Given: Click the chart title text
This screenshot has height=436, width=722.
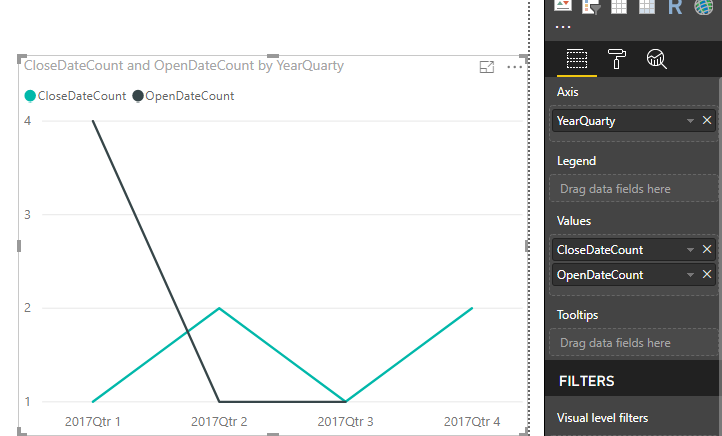Looking at the screenshot, I should [x=184, y=66].
